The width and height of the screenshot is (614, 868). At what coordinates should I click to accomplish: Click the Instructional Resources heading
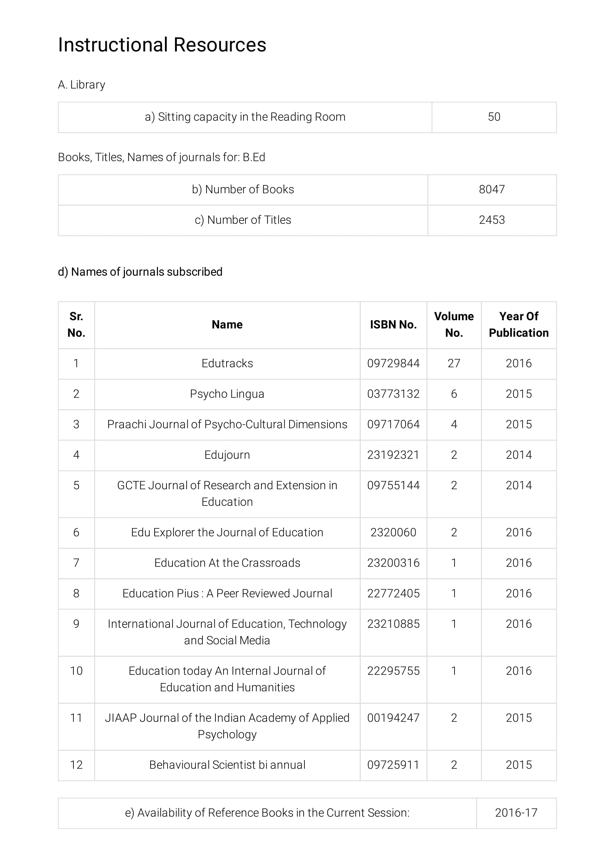(162, 45)
